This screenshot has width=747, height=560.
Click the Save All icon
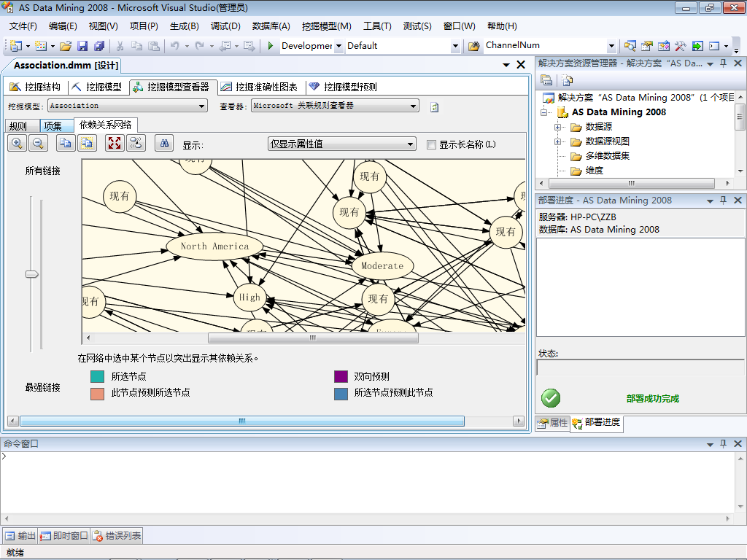(99, 46)
